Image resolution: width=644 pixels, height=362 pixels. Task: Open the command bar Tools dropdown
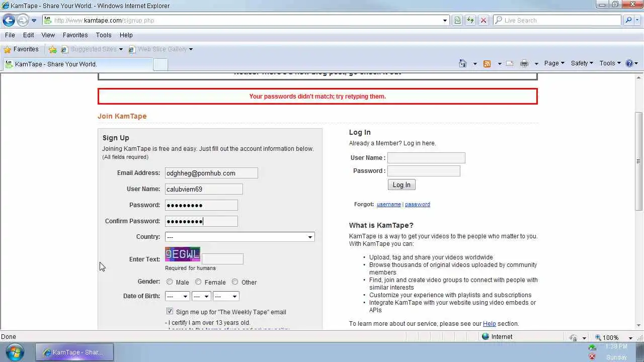pos(610,63)
